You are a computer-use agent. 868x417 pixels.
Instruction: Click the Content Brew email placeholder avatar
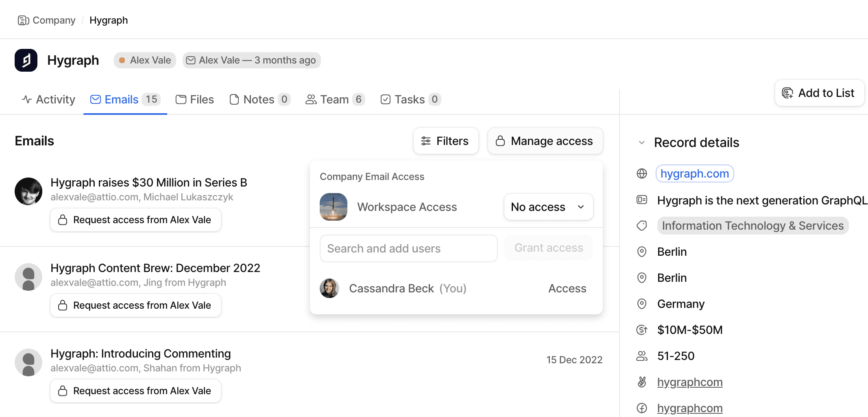(28, 277)
